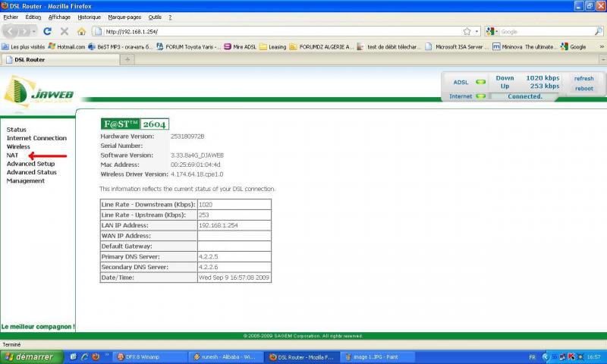
Task: Bookmark this page with the star icon
Action: (467, 31)
